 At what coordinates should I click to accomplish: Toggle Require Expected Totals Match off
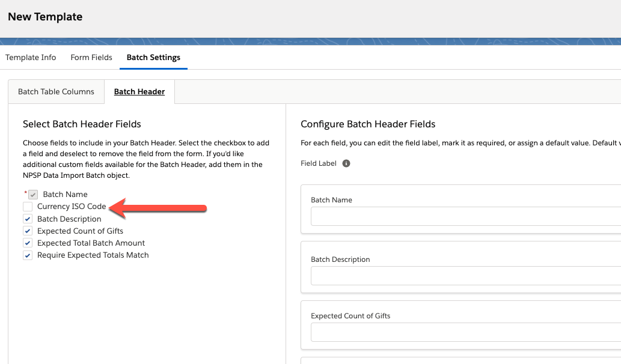(27, 255)
